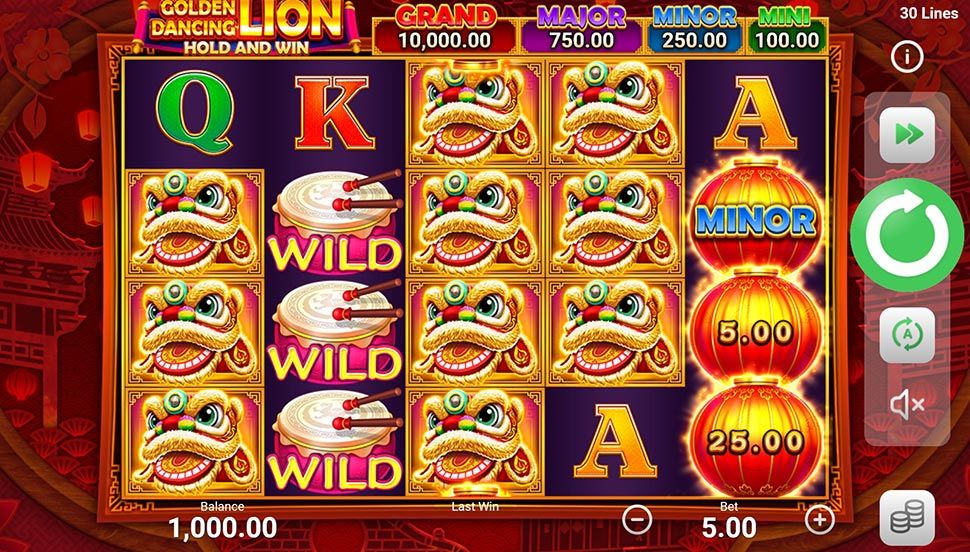Unmute the game sound

[x=907, y=405]
